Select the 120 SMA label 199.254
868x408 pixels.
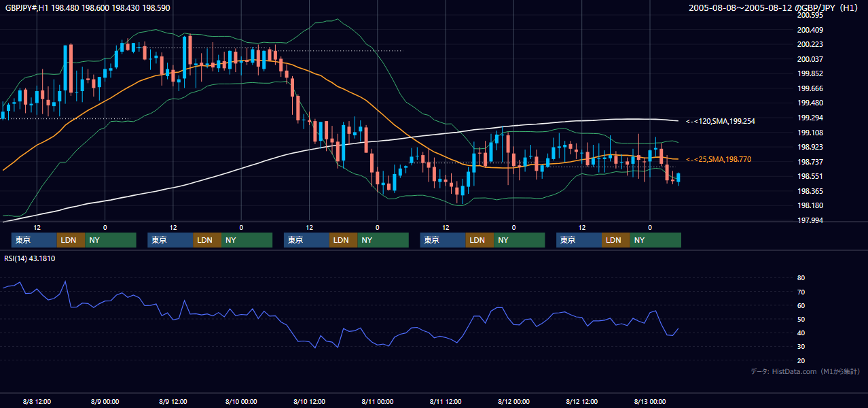(721, 121)
